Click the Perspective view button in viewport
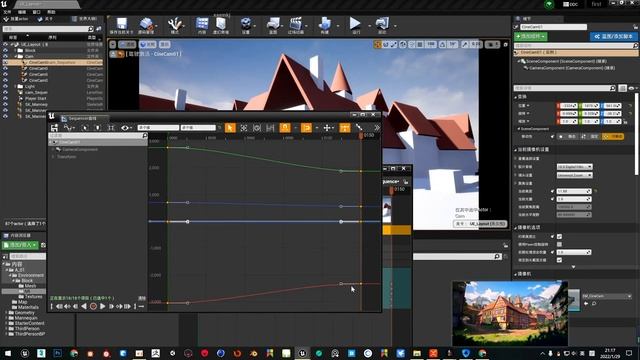This screenshot has height=360, width=640. click(x=127, y=44)
